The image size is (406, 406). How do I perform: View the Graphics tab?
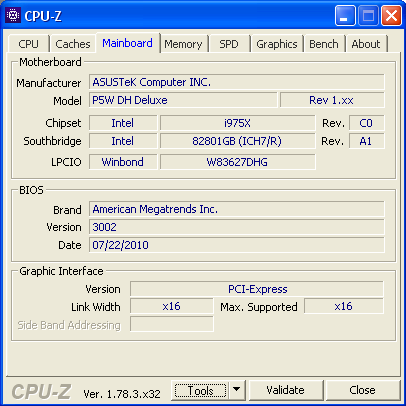[277, 44]
